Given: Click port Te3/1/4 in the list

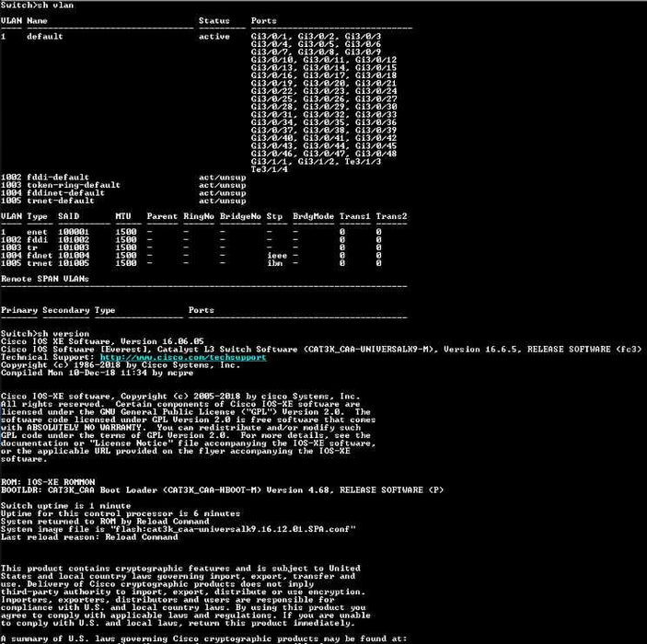Looking at the screenshot, I should click(269, 169).
